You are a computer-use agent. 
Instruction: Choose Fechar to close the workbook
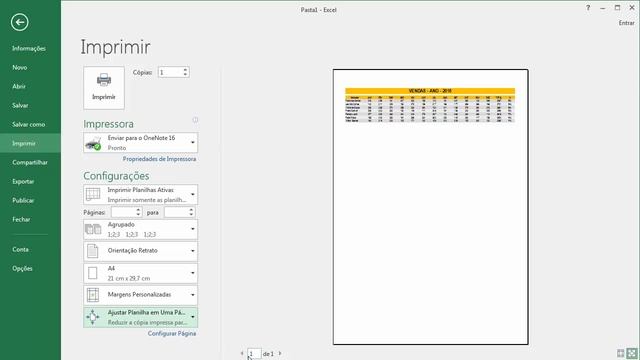(x=21, y=219)
